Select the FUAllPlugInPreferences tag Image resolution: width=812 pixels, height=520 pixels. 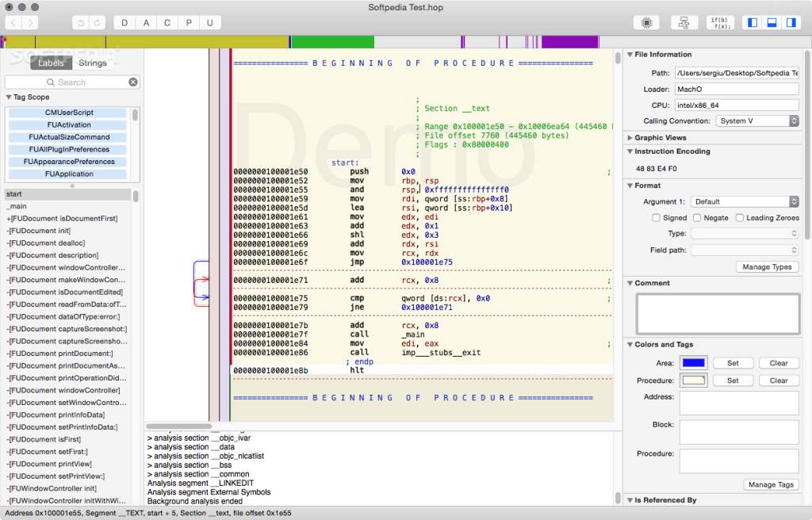(68, 149)
